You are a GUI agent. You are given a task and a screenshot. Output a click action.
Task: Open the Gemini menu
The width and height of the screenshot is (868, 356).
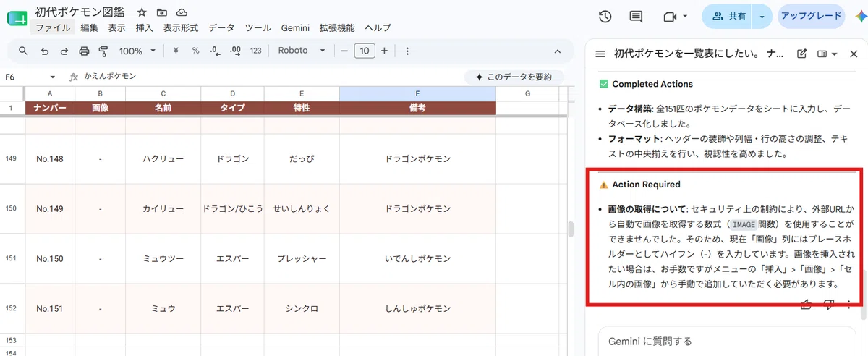[294, 28]
